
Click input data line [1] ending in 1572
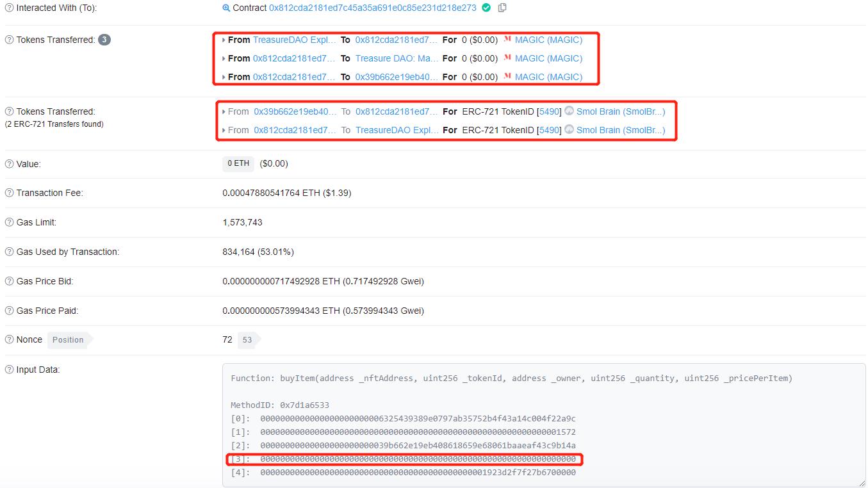click(x=403, y=432)
